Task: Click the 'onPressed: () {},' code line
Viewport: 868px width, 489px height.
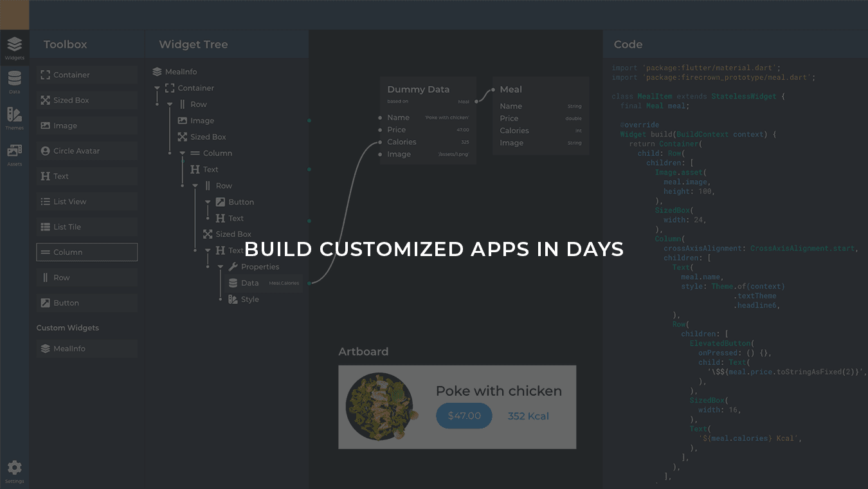Action: [x=735, y=353]
